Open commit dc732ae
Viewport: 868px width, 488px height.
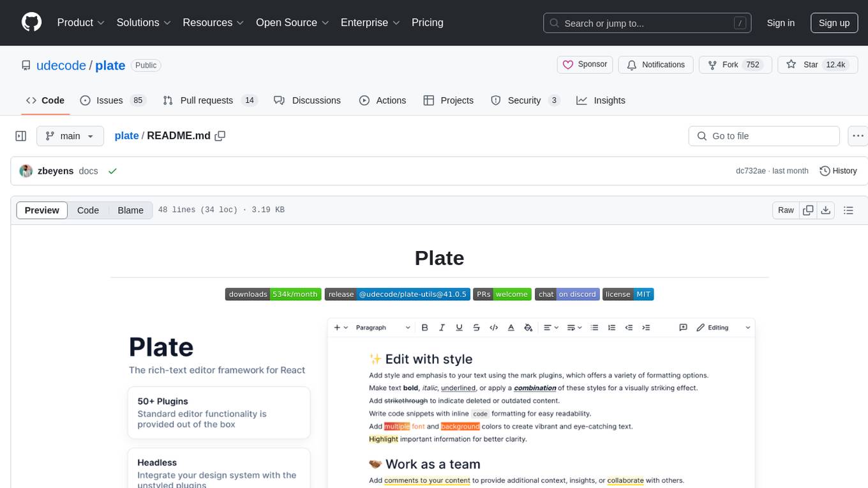[751, 171]
